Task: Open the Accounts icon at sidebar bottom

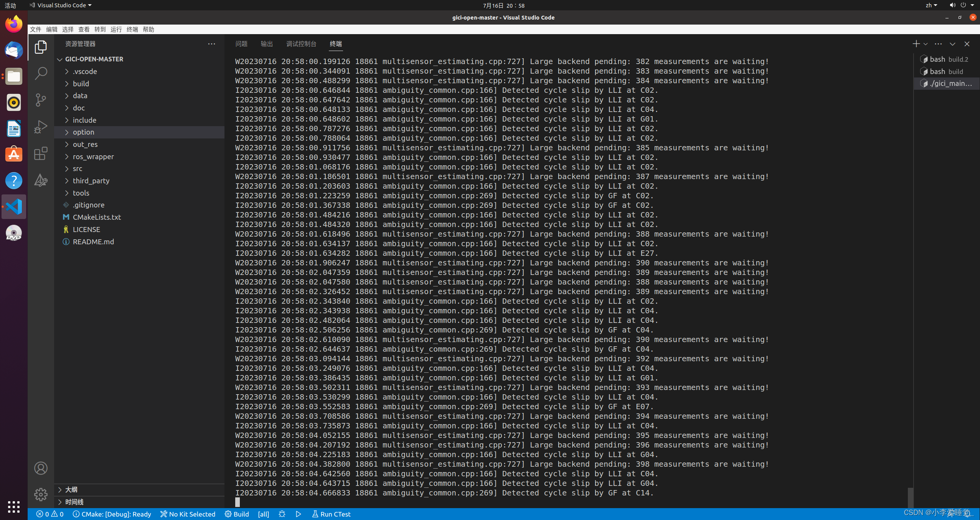Action: (x=41, y=468)
